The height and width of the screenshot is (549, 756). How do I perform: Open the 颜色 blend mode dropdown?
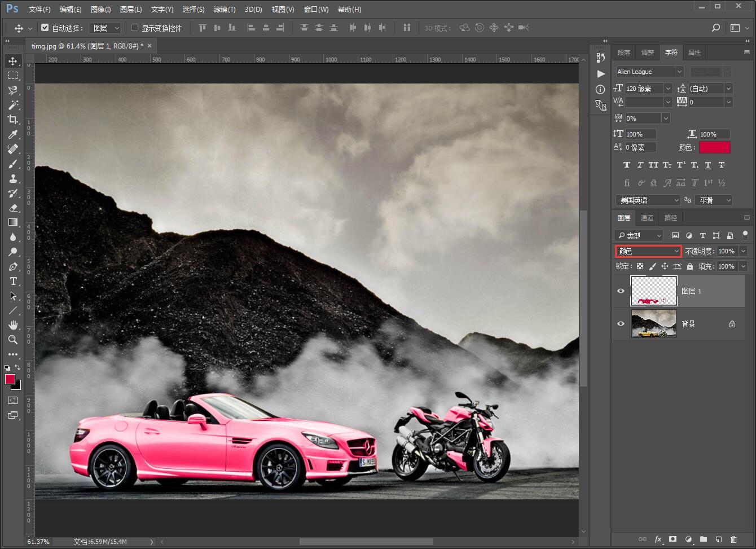tap(648, 251)
